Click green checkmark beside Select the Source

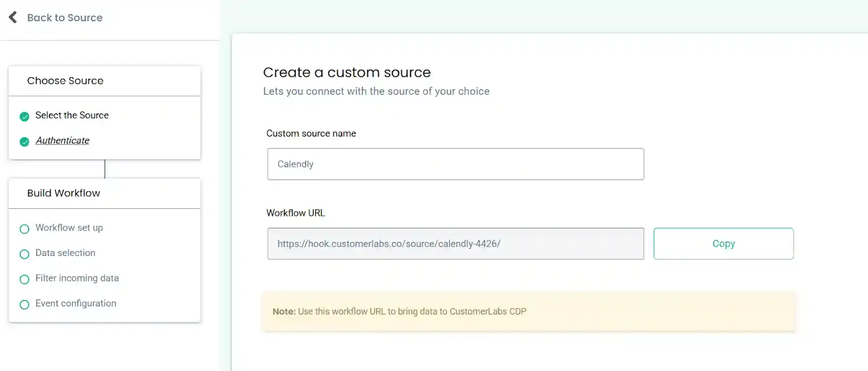point(24,117)
